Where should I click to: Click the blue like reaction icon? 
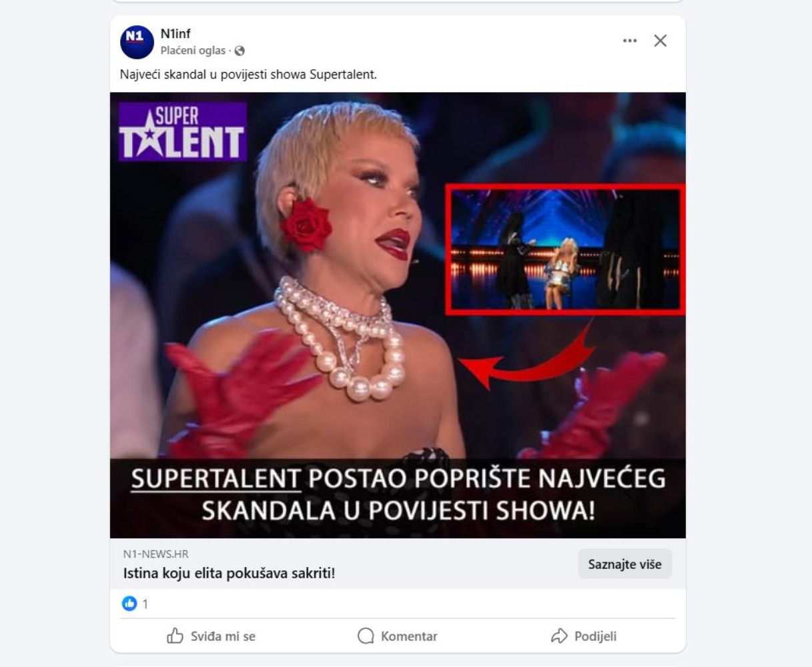coord(129,604)
